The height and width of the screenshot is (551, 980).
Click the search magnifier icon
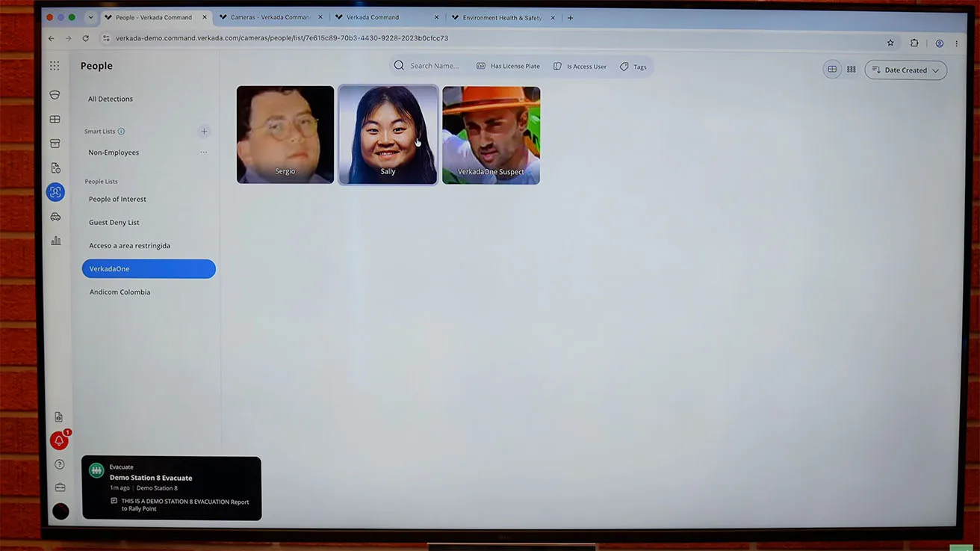[399, 66]
